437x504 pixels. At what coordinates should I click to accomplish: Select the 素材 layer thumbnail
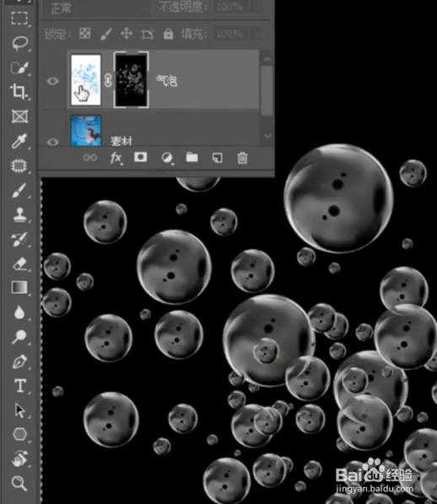coord(85,131)
